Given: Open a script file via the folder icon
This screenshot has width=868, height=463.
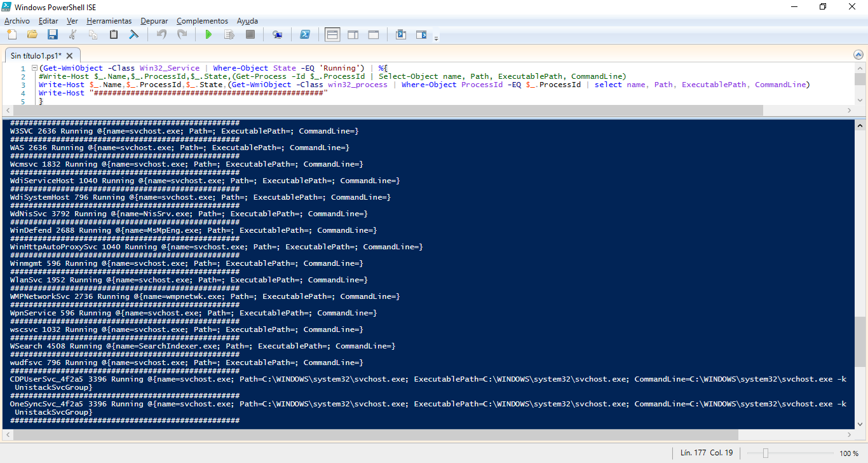Looking at the screenshot, I should coord(32,34).
